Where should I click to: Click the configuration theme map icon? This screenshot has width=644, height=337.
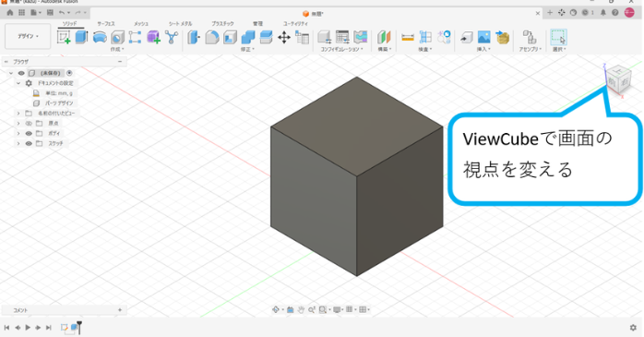tap(360, 37)
